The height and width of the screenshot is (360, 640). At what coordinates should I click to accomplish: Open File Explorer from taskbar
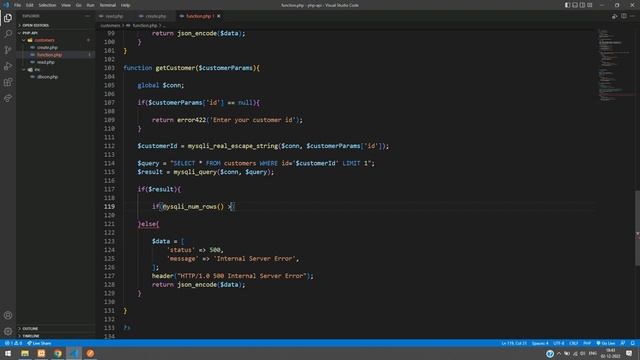[25, 353]
